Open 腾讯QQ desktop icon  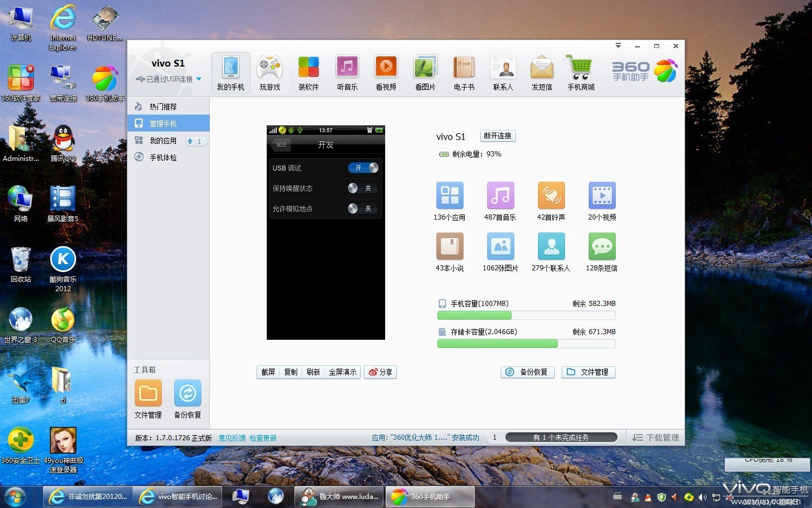[63, 143]
